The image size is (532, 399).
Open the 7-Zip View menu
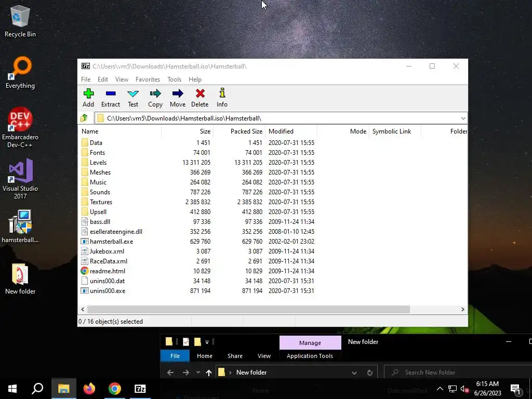122,79
